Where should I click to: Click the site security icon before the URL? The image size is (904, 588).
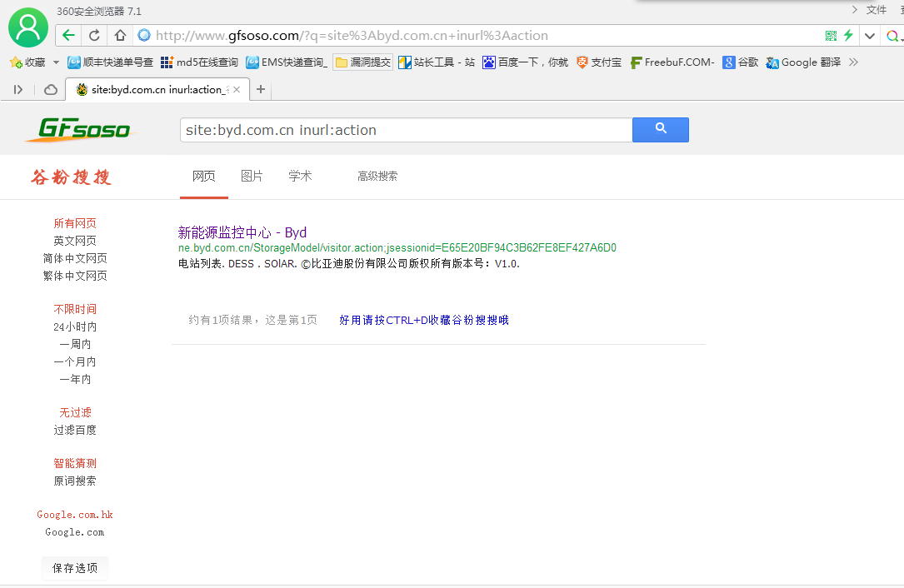pos(144,35)
